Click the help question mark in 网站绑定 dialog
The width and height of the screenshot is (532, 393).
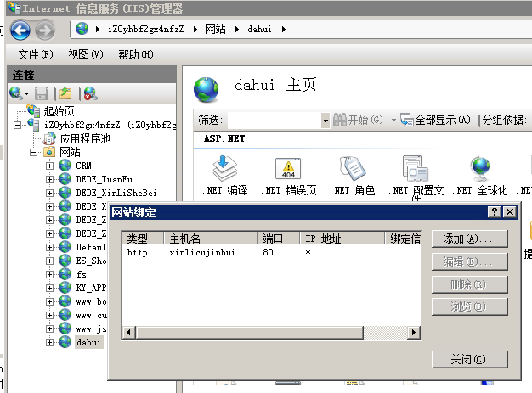click(x=495, y=212)
